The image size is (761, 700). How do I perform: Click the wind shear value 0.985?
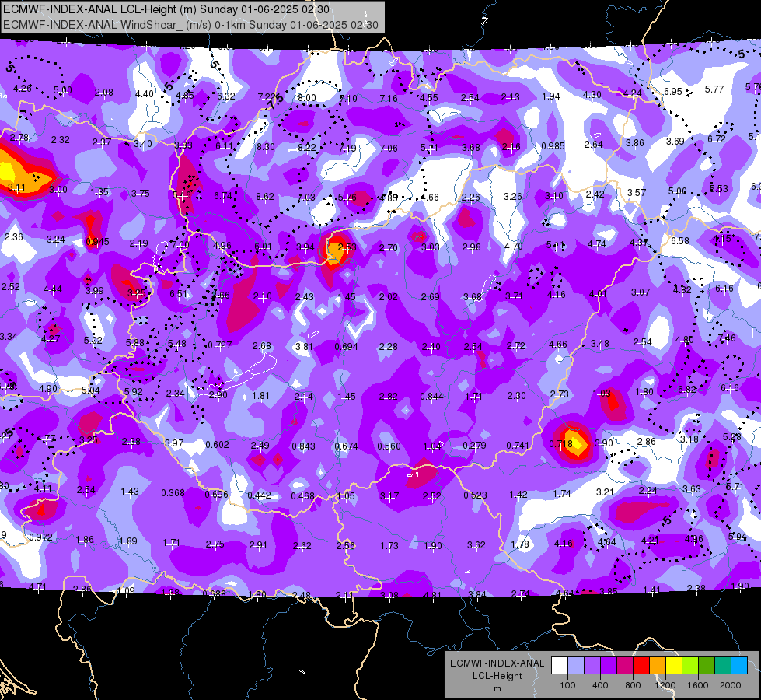pos(553,145)
